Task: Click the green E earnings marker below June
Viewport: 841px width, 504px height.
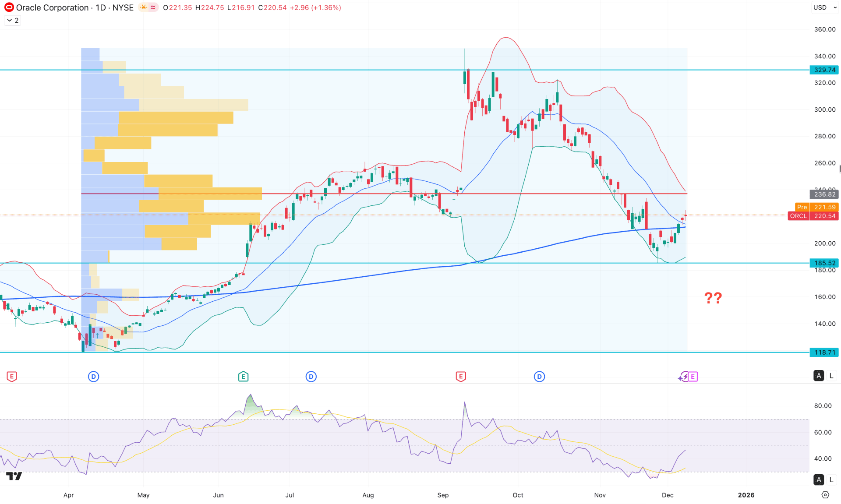Action: [x=244, y=376]
